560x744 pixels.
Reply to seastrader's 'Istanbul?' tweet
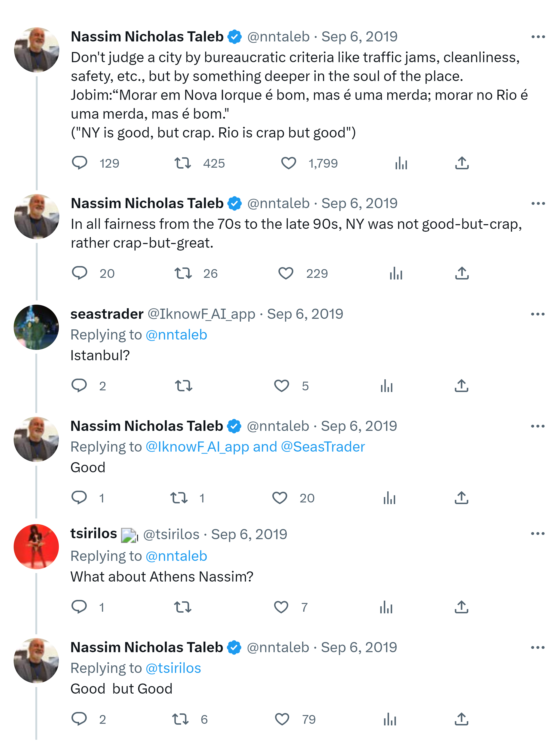click(x=79, y=385)
